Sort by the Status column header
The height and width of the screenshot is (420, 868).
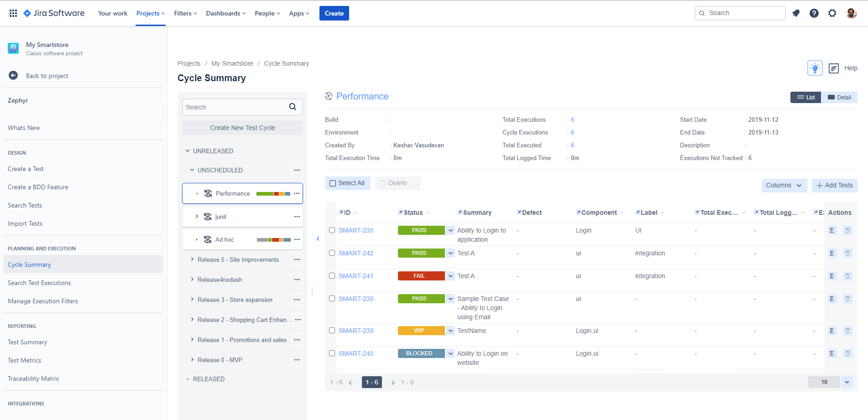point(413,213)
